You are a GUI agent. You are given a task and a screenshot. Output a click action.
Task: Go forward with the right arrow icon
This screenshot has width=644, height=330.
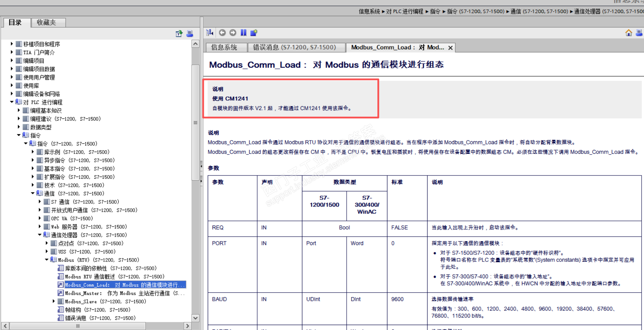233,33
